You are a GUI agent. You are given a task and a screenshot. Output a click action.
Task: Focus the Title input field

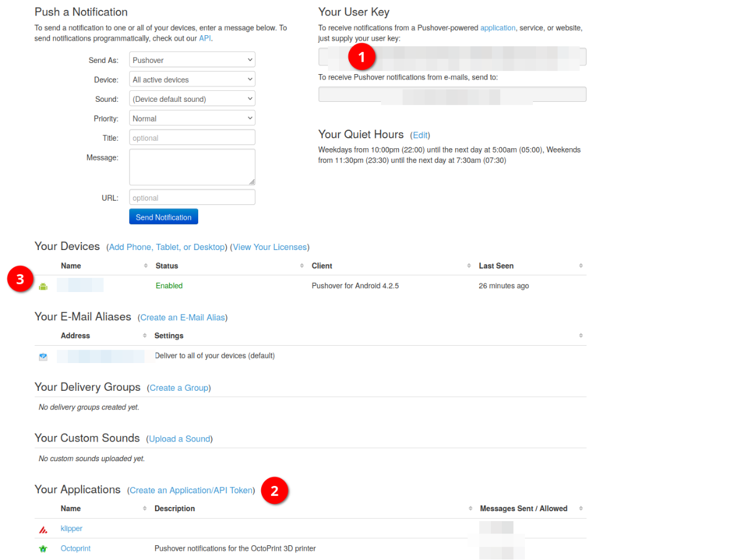(192, 138)
